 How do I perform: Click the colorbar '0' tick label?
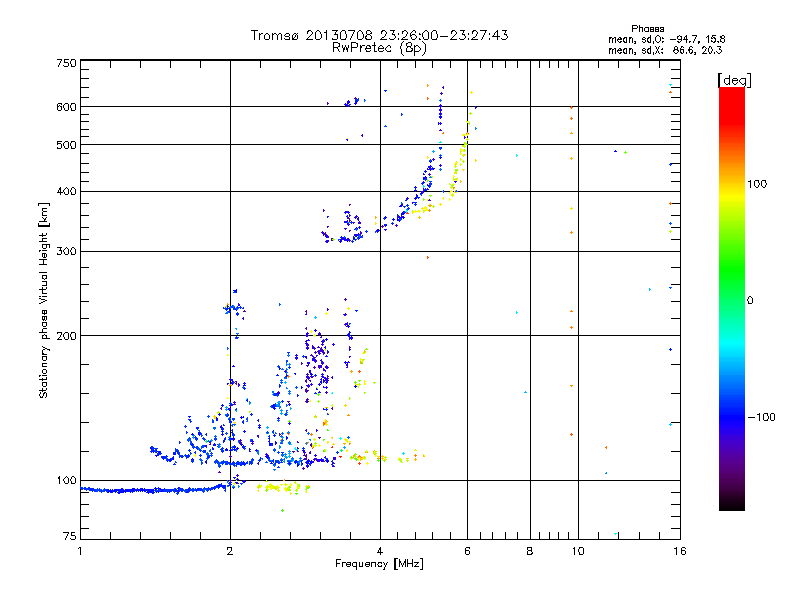click(750, 301)
